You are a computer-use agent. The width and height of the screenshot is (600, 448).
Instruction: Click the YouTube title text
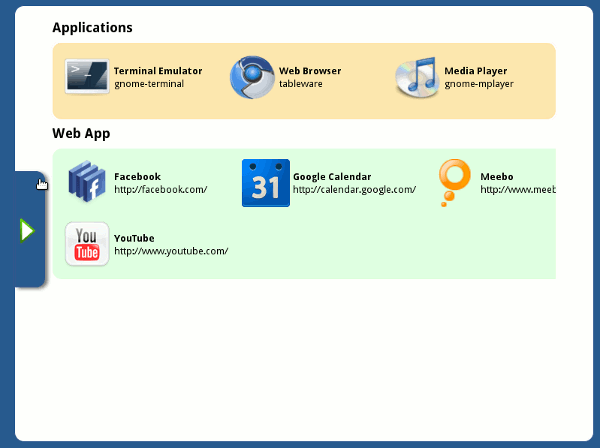click(x=134, y=238)
